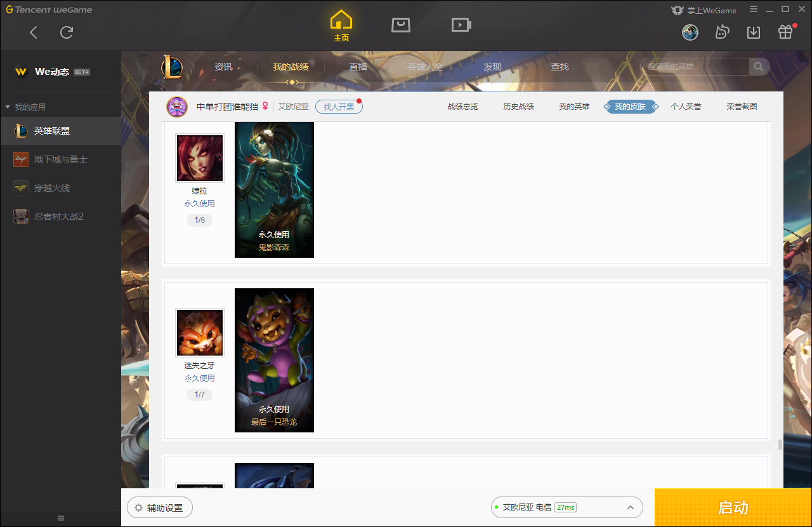Click the sidebar bottom list icon
Viewport: 812px width, 527px height.
(61, 518)
